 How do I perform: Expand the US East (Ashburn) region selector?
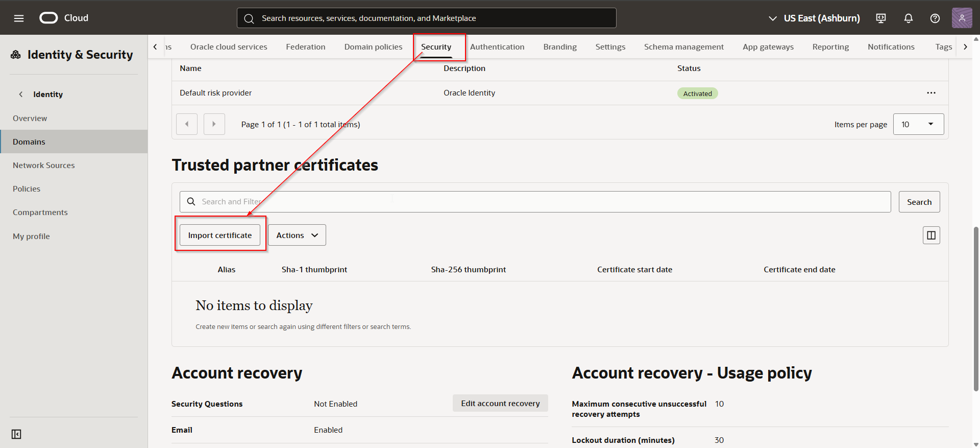814,18
